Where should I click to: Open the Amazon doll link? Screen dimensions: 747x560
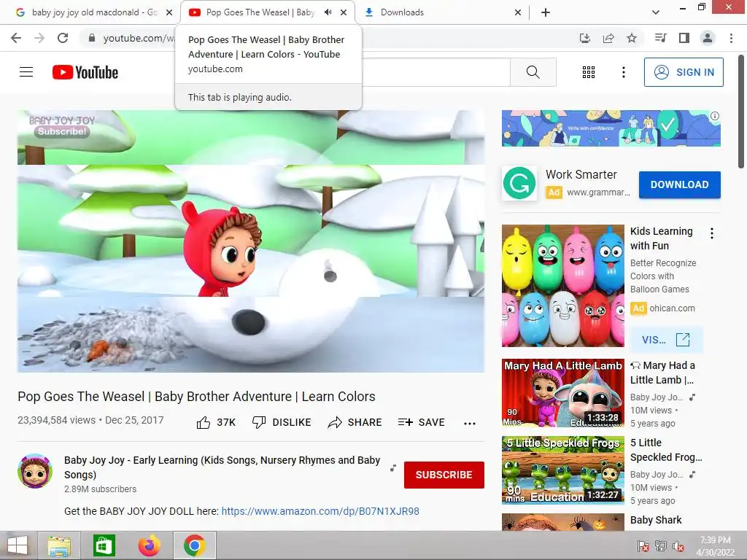pyautogui.click(x=320, y=511)
